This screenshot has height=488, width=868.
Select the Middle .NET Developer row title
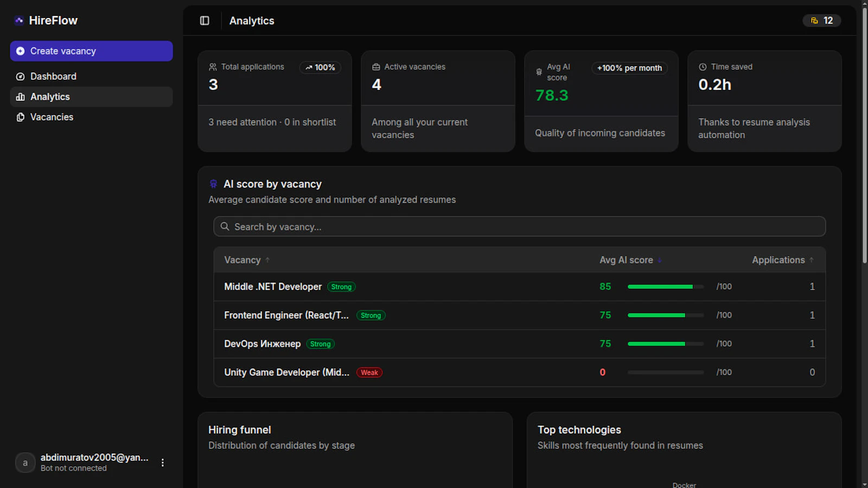273,287
